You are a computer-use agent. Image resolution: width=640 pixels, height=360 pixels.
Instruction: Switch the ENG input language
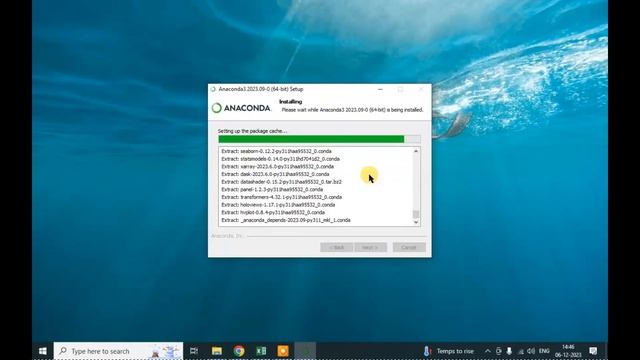pyautogui.click(x=544, y=351)
